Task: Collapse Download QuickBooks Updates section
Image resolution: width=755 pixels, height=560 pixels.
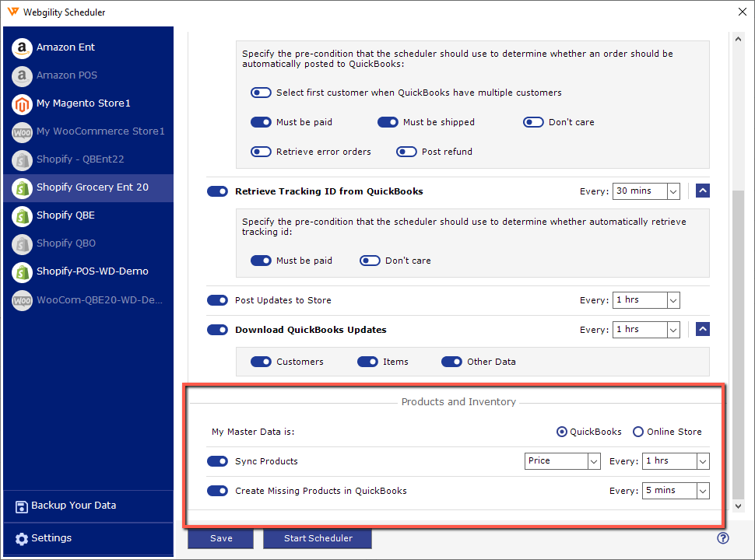Action: click(x=703, y=329)
